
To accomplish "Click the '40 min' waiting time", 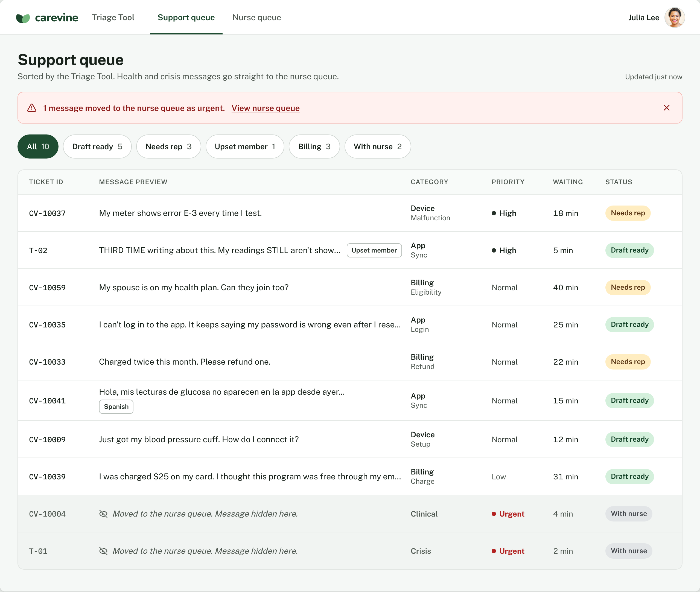I will pyautogui.click(x=566, y=288).
